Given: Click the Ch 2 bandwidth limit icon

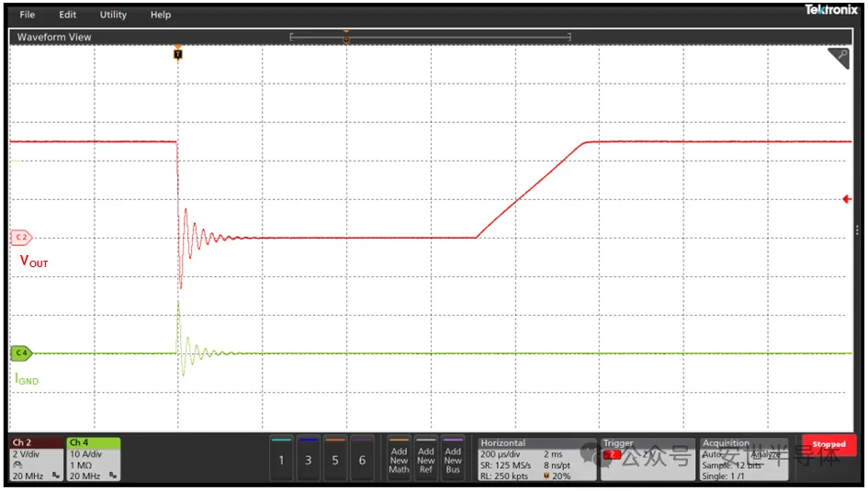Looking at the screenshot, I should click(x=56, y=475).
